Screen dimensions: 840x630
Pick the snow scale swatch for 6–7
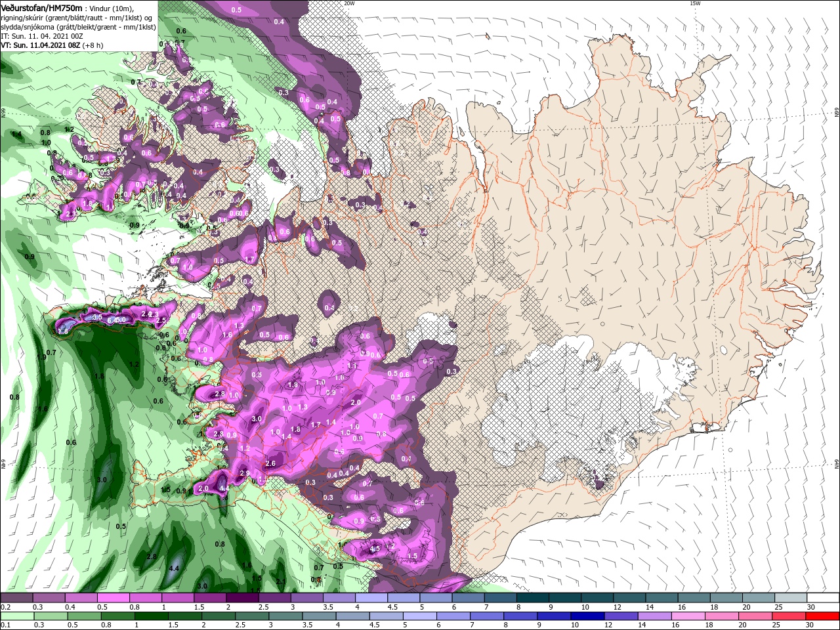click(x=468, y=598)
